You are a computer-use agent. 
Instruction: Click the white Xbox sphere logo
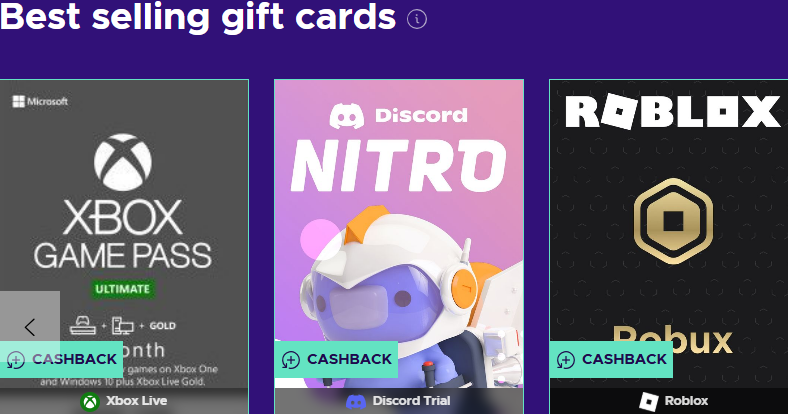123,162
